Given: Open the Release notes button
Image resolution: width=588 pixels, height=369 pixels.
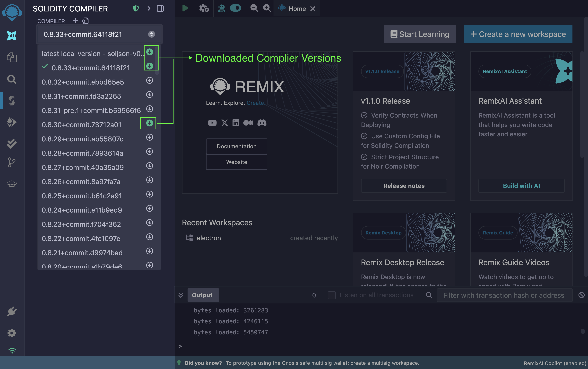Looking at the screenshot, I should 404,186.
